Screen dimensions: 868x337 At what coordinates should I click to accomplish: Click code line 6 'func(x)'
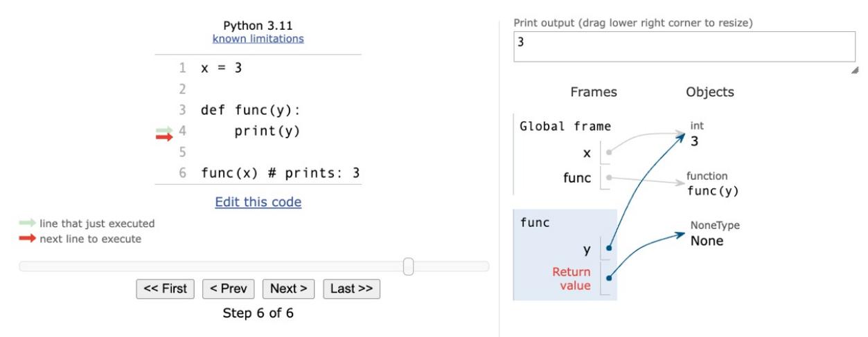tap(280, 173)
